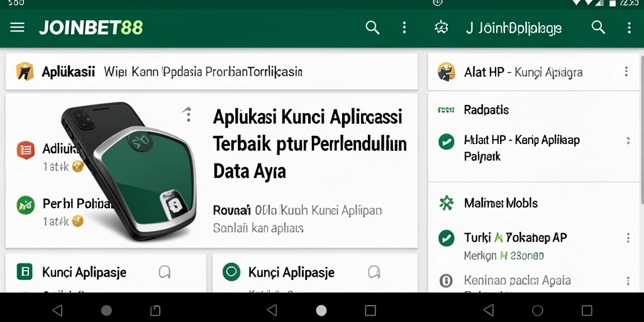Tap the Alat HP - Kunçi avatar icon
This screenshot has height=322, width=644.
point(447,72)
